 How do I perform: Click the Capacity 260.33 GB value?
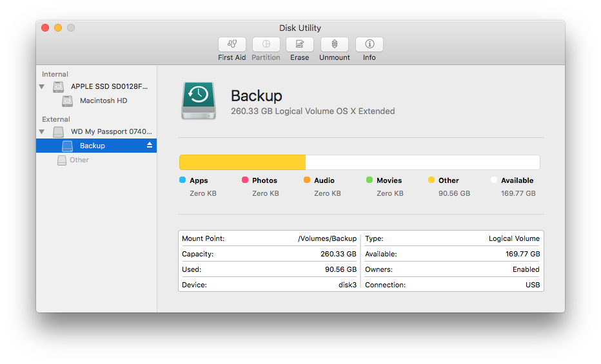click(339, 254)
